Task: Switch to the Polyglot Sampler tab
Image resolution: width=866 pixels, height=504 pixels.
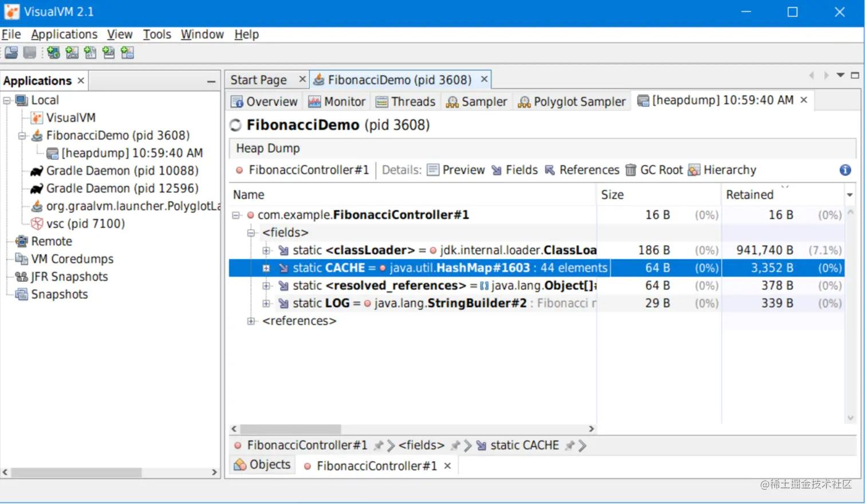Action: click(x=572, y=102)
